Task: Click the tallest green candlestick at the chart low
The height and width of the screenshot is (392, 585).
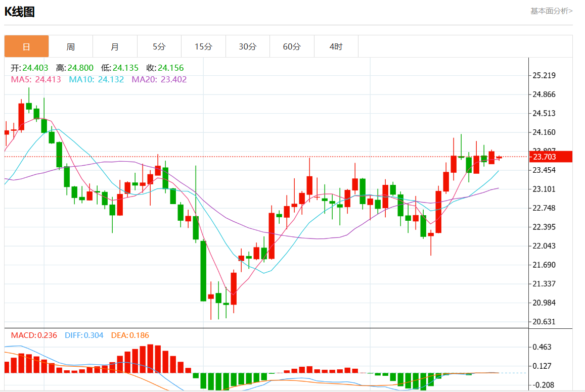Action: pyautogui.click(x=203, y=271)
